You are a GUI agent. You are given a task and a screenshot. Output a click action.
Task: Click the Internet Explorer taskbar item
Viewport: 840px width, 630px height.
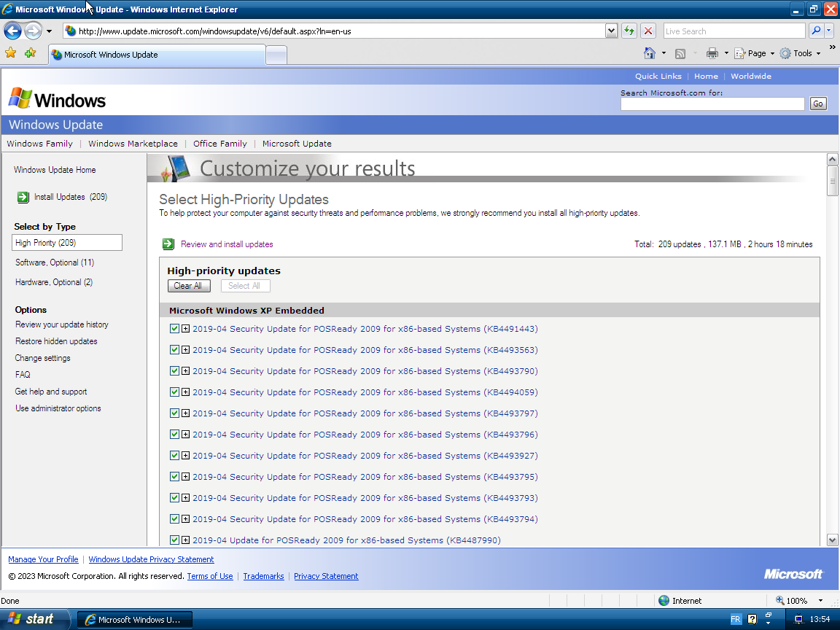coord(135,620)
